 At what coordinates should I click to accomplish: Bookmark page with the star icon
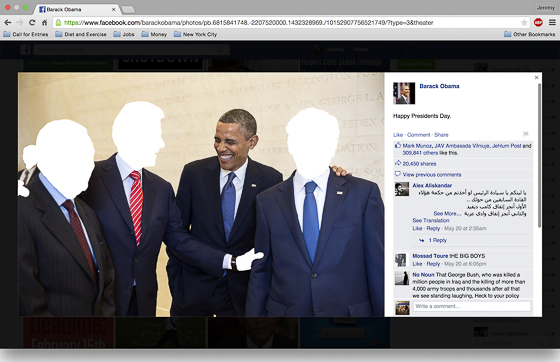[524, 22]
